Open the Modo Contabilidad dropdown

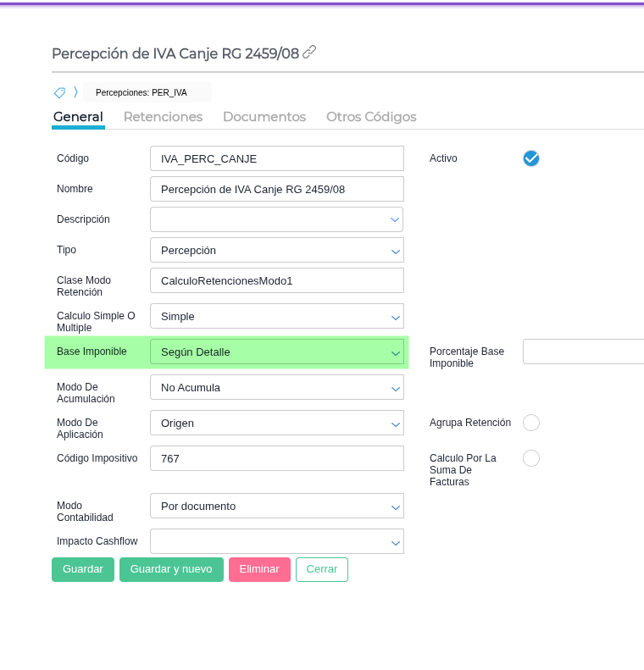tap(276, 506)
